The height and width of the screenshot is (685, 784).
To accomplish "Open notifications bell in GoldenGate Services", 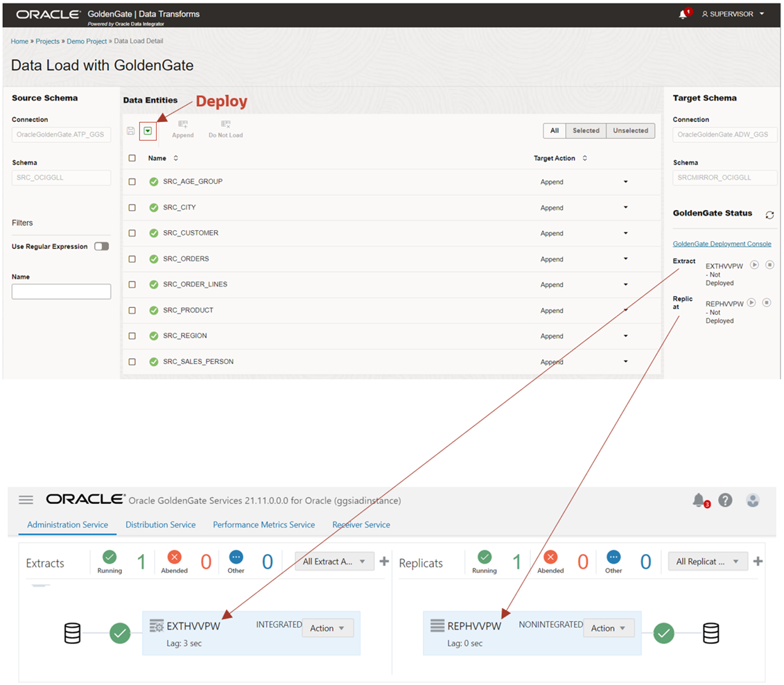I will tap(700, 500).
